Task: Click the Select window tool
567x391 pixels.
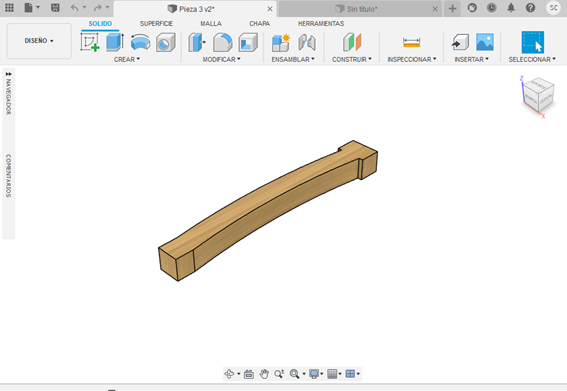Action: click(532, 42)
